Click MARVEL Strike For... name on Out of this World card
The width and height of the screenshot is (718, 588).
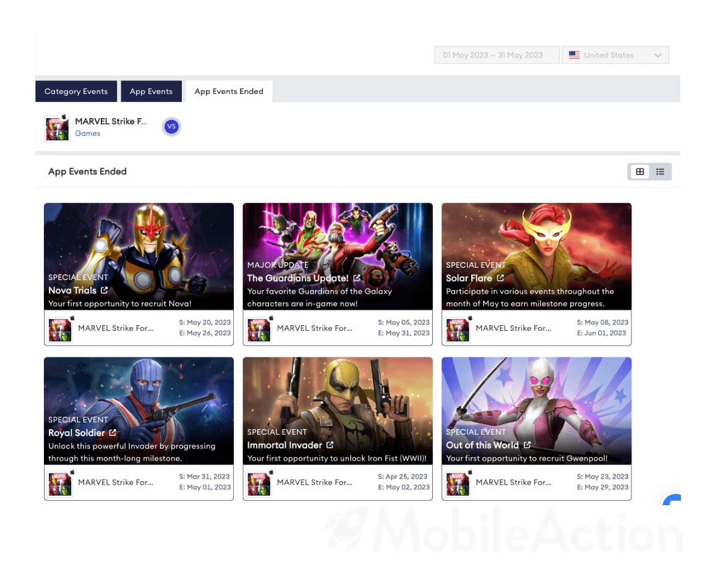[513, 482]
